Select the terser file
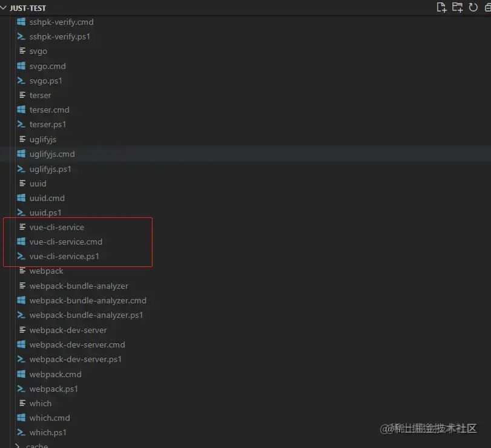Screen dimensions: 491x448 click(x=40, y=95)
